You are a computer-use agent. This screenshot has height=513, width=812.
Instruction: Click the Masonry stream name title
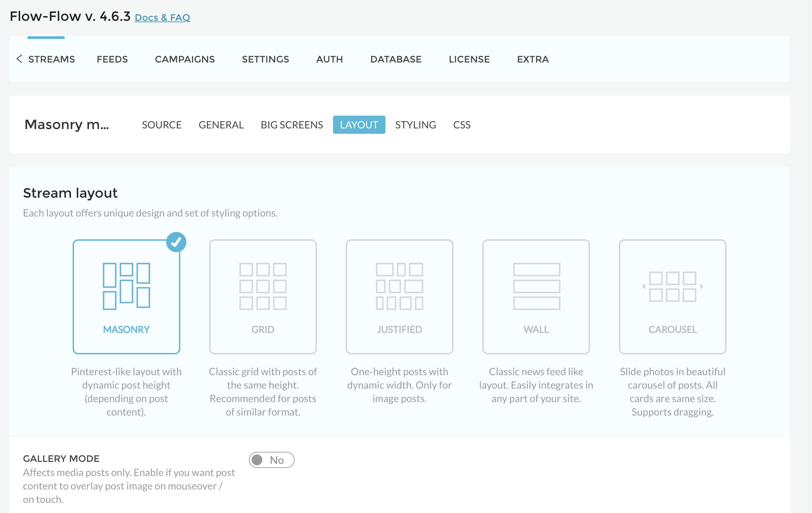(66, 124)
